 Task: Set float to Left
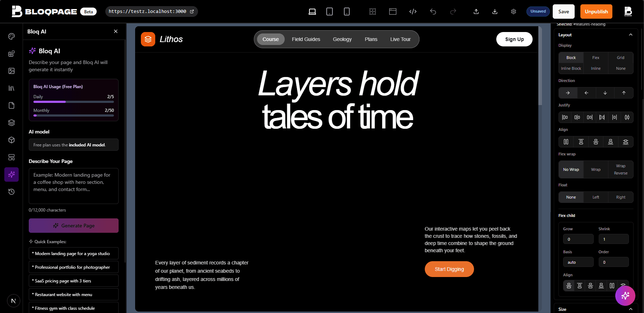[596, 197]
